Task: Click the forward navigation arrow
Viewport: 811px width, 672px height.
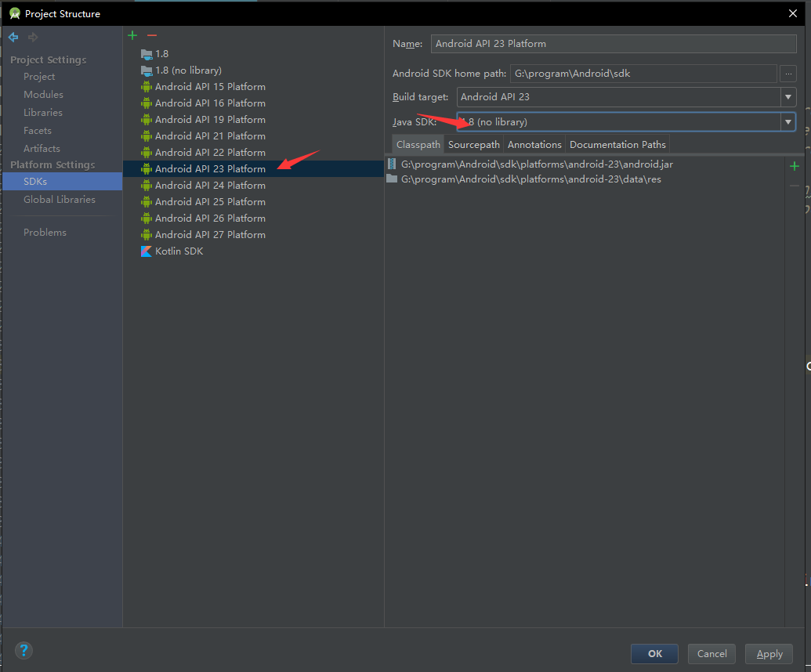Action: click(x=33, y=38)
